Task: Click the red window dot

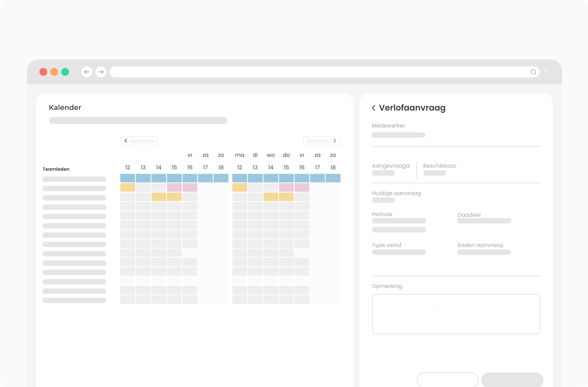Action: point(43,72)
